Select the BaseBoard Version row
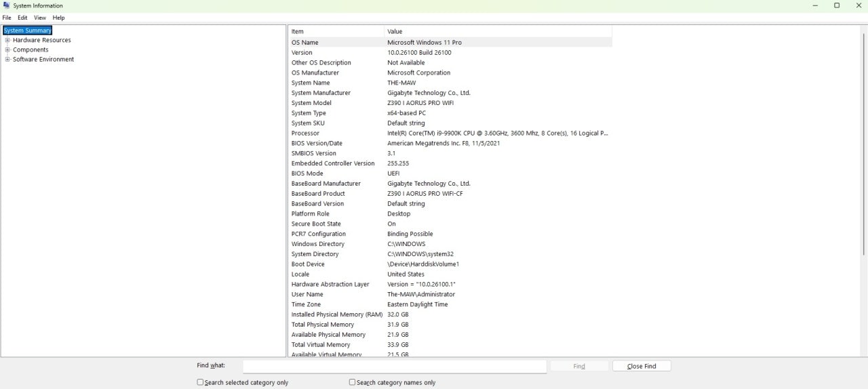This screenshot has width=868, height=389. coord(450,203)
